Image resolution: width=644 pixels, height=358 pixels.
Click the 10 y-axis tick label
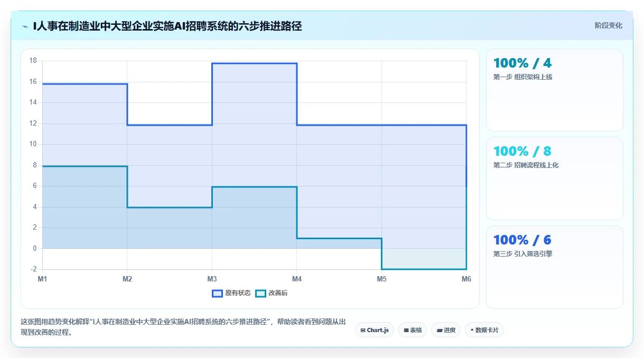click(33, 144)
